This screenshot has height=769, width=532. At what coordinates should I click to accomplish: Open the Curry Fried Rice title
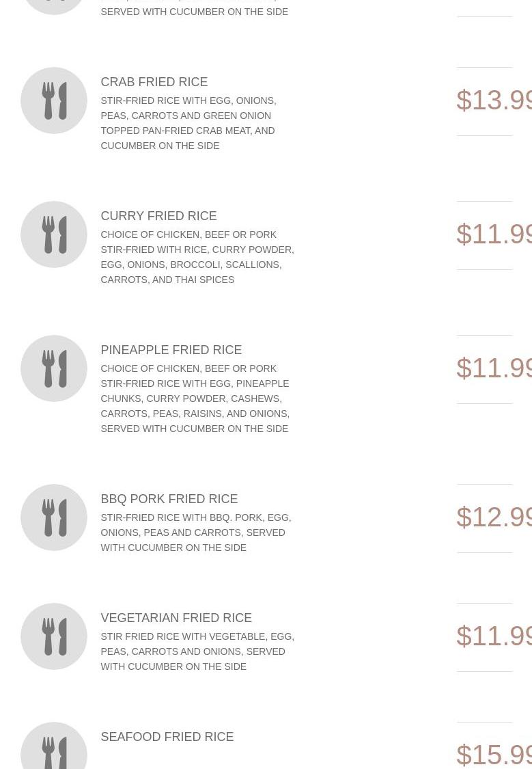(158, 216)
